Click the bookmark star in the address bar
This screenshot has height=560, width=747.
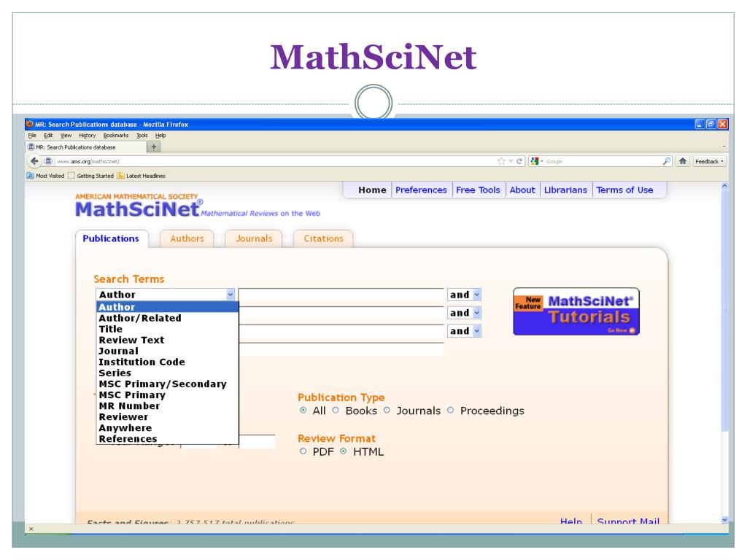(501, 161)
